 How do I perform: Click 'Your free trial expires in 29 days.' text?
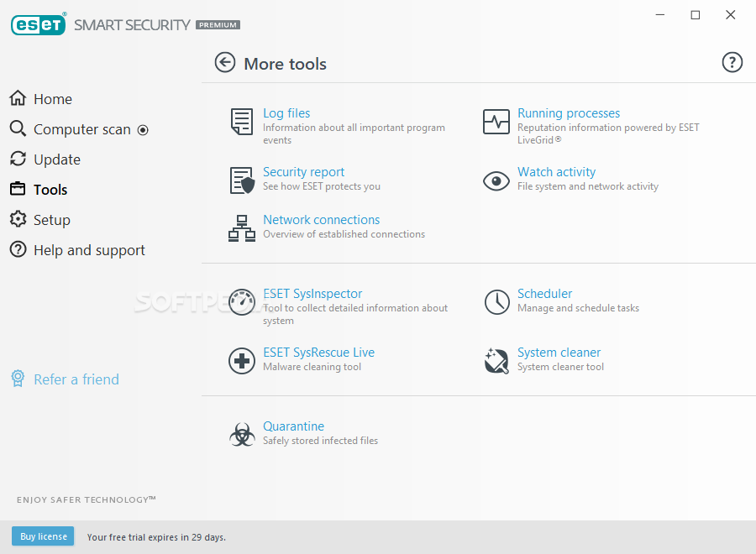click(x=156, y=537)
